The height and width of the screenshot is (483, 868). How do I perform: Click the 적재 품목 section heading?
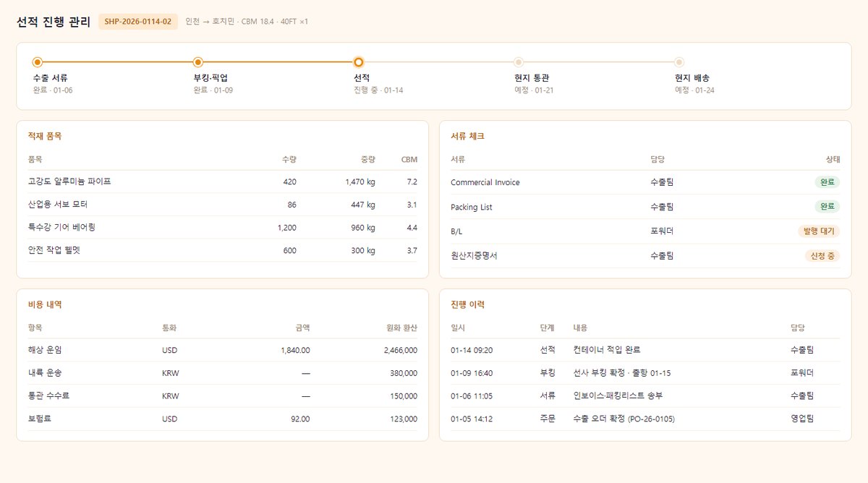[45, 136]
